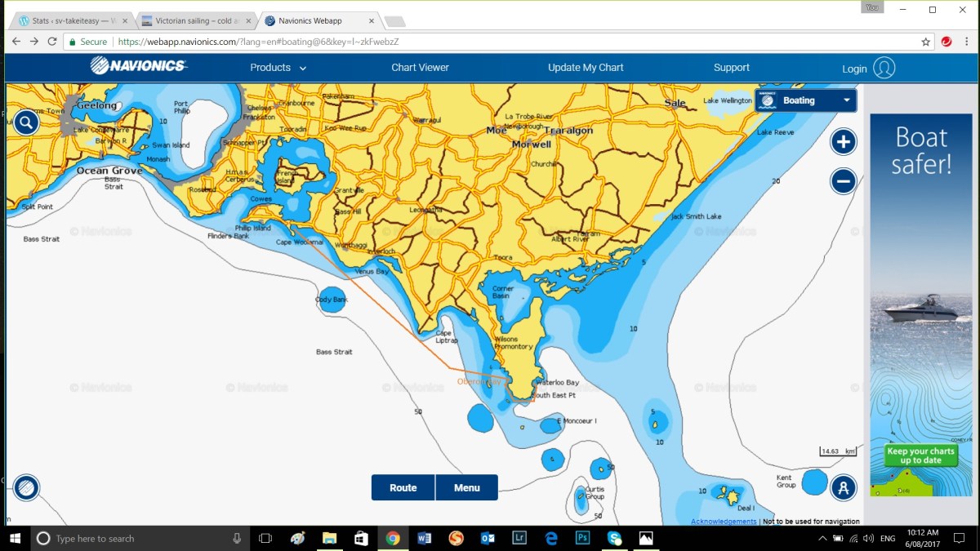This screenshot has height=551, width=980.
Task: Zoom out with the minus button
Action: point(843,180)
